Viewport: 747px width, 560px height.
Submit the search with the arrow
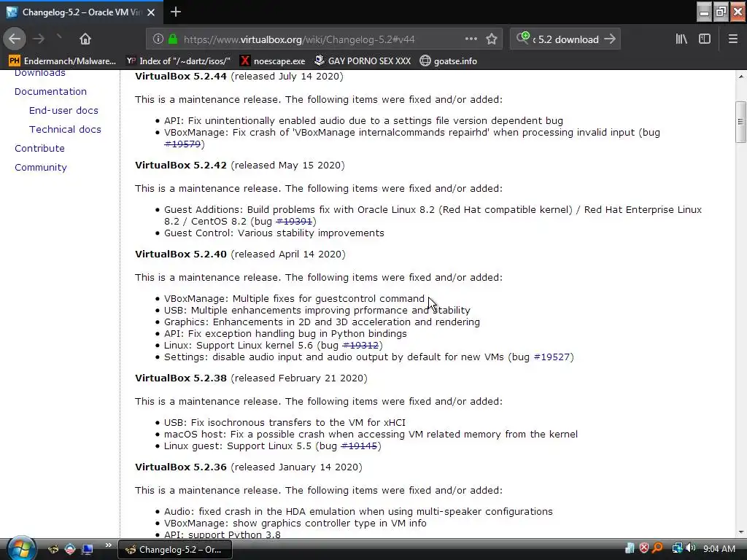coord(610,39)
